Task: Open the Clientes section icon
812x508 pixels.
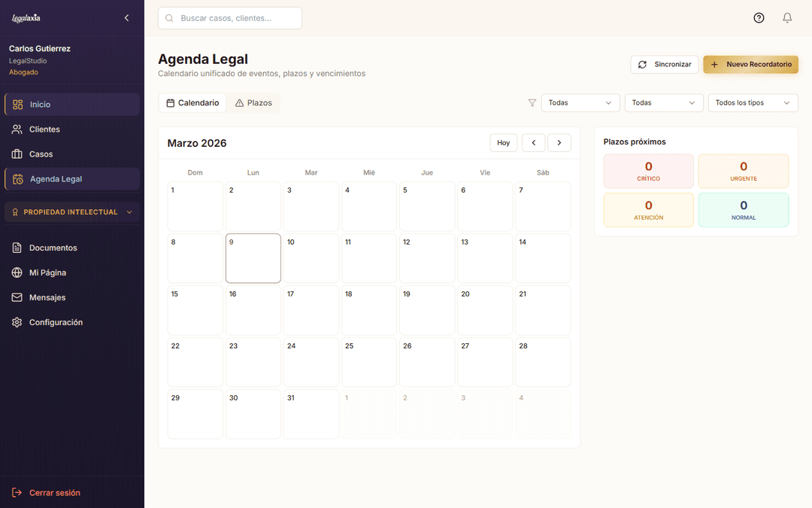Action: (x=17, y=129)
